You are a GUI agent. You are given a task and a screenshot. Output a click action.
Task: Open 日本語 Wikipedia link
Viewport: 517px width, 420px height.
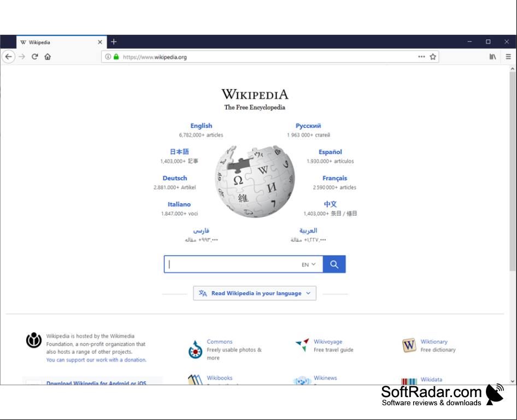coord(179,152)
